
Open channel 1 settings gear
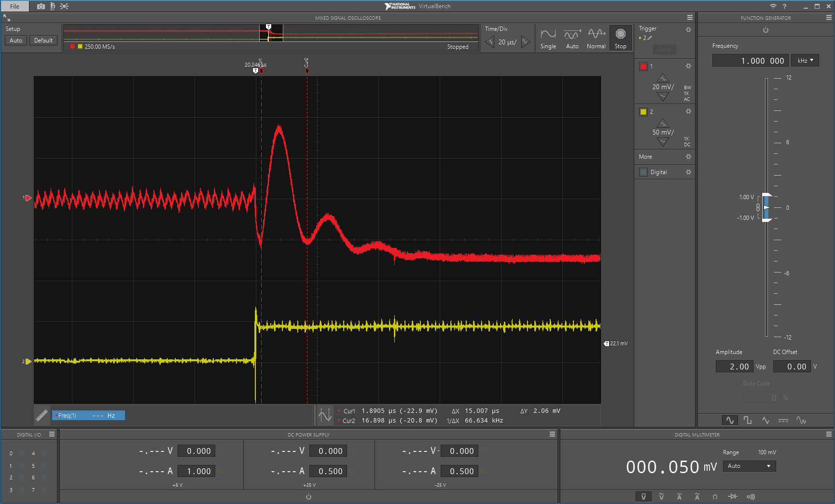pyautogui.click(x=688, y=66)
